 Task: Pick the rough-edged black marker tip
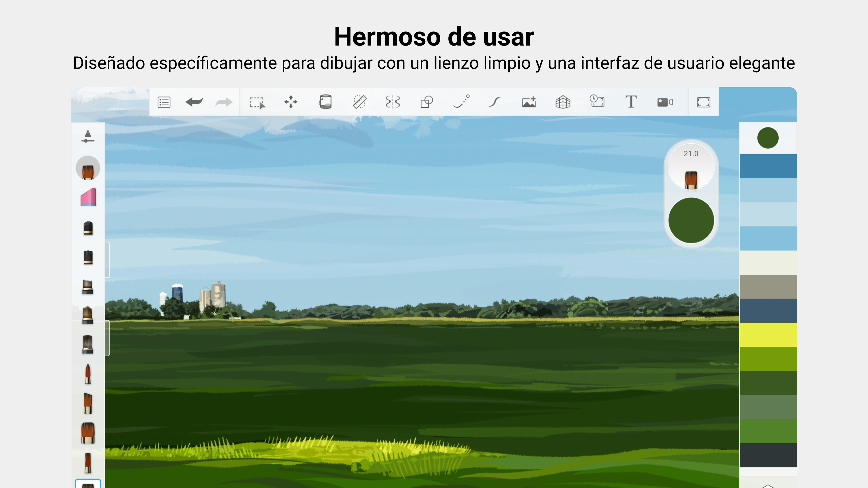click(x=88, y=258)
